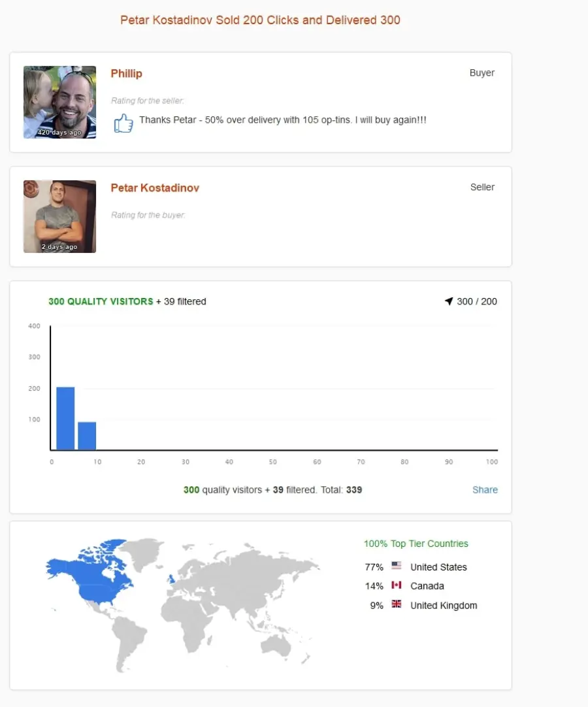
Task: Click the delivery arrow icon beside 300 / 200
Action: tap(449, 301)
